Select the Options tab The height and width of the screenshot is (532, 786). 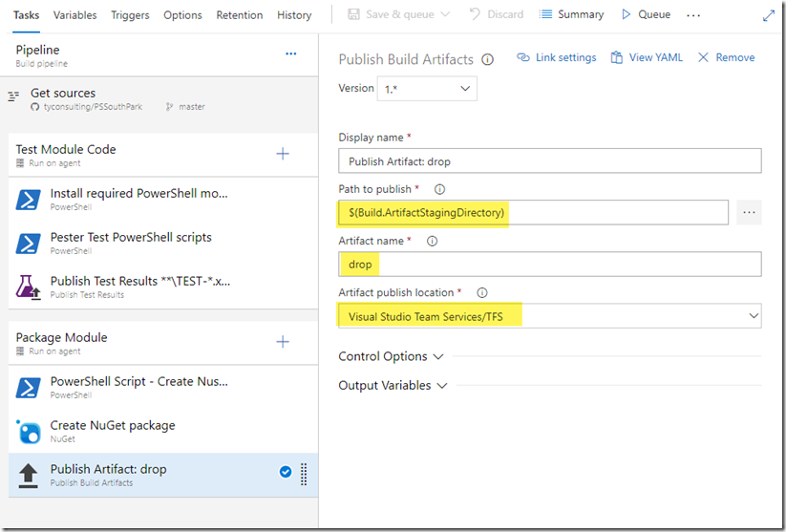[182, 15]
